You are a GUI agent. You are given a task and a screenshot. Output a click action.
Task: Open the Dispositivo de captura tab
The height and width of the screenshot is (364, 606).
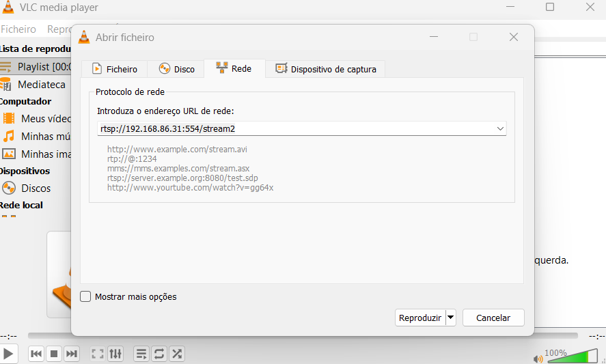click(329, 69)
